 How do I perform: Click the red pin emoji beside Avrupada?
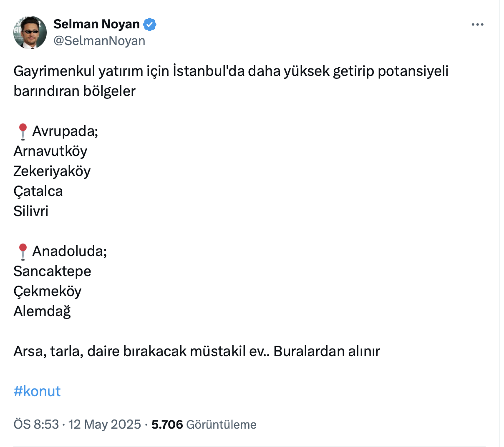tap(23, 131)
